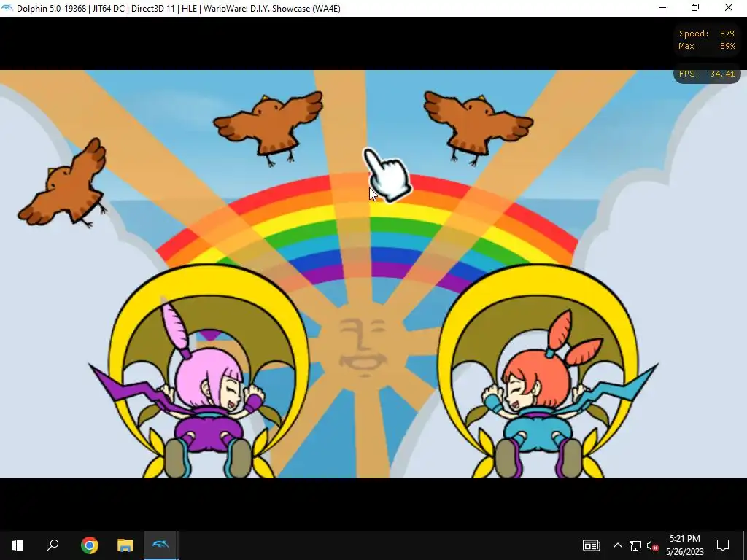
Task: Show hidden system tray icons
Action: [617, 545]
